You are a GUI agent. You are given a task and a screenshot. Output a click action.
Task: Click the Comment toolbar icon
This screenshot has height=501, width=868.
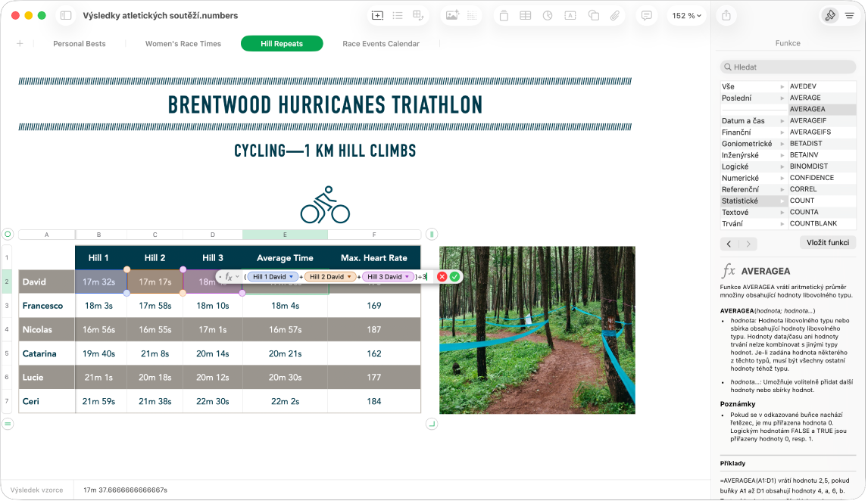pos(647,16)
